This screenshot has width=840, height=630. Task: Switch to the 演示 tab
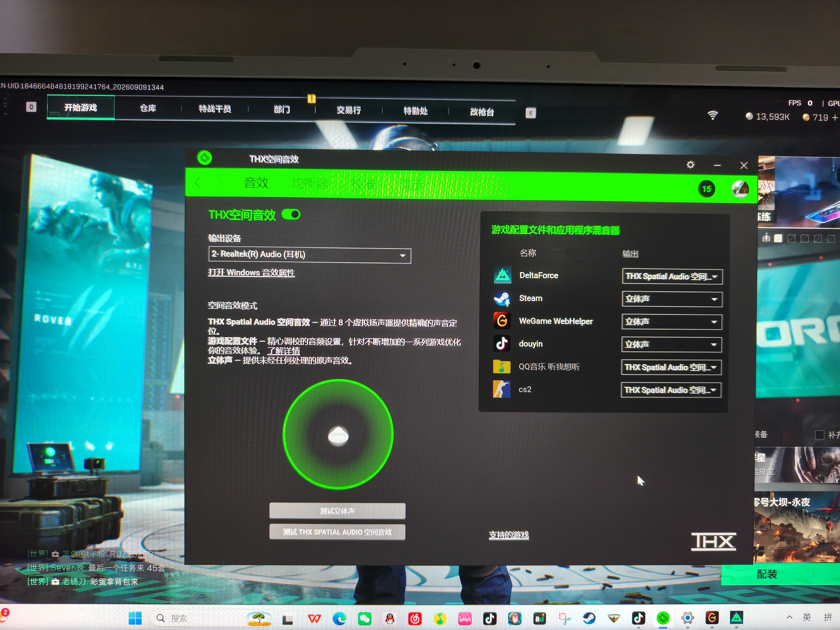pyautogui.click(x=411, y=185)
